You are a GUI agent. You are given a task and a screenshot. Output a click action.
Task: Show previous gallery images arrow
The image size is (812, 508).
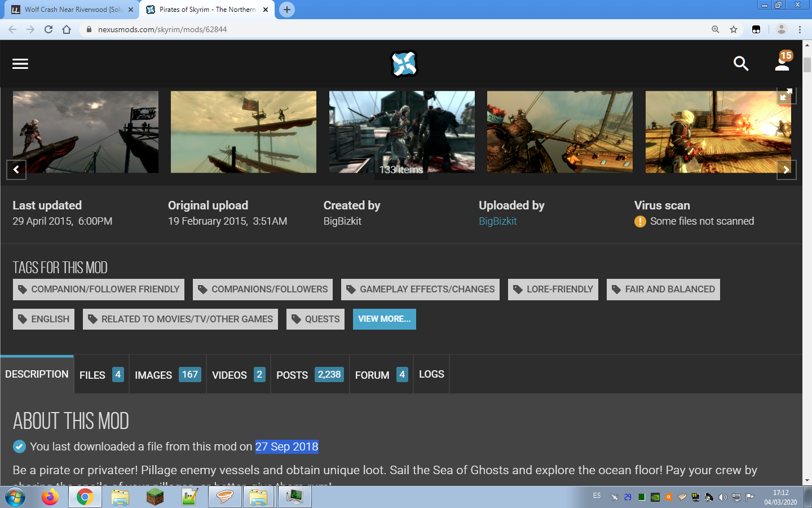point(16,169)
